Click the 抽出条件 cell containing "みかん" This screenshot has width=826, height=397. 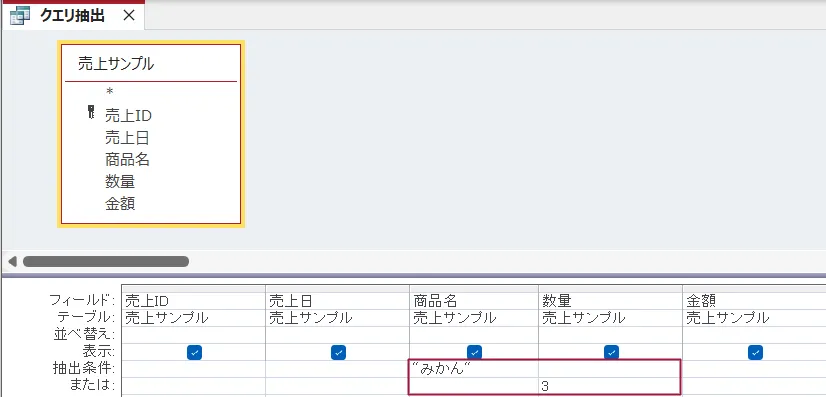point(474,369)
